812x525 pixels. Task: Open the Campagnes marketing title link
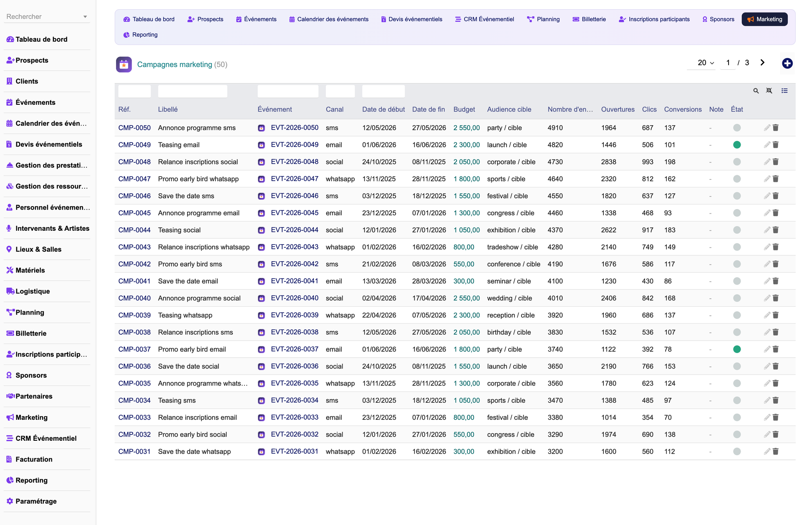click(174, 65)
